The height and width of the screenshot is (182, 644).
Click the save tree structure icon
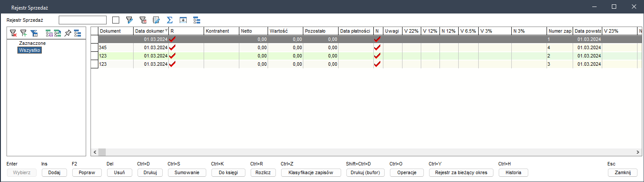(x=49, y=33)
